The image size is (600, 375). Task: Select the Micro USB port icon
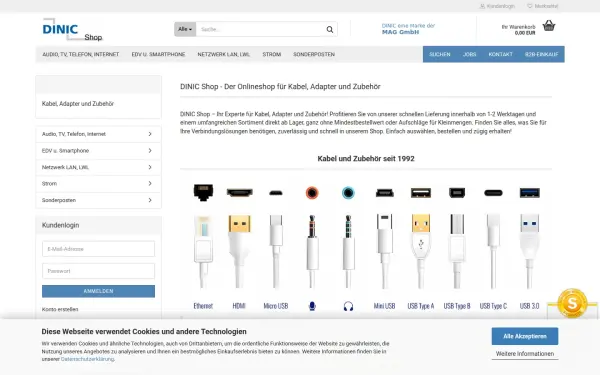click(x=276, y=193)
